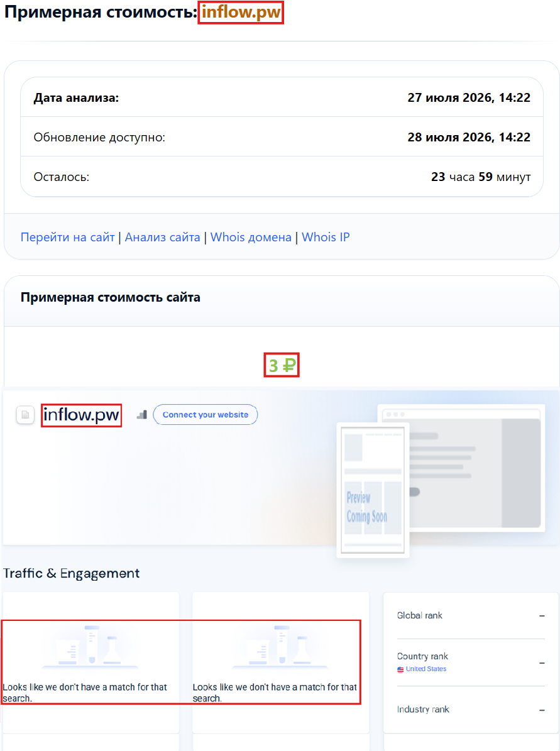560x751 pixels.
Task: Click the 'Global rank' row label
Action: pos(420,615)
